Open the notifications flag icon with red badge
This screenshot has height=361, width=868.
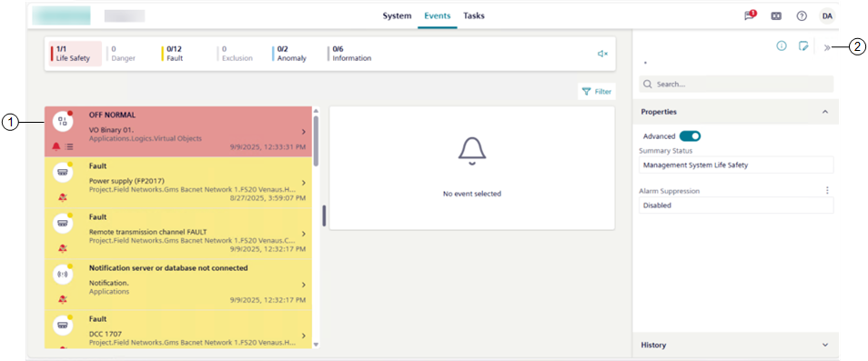tap(750, 15)
